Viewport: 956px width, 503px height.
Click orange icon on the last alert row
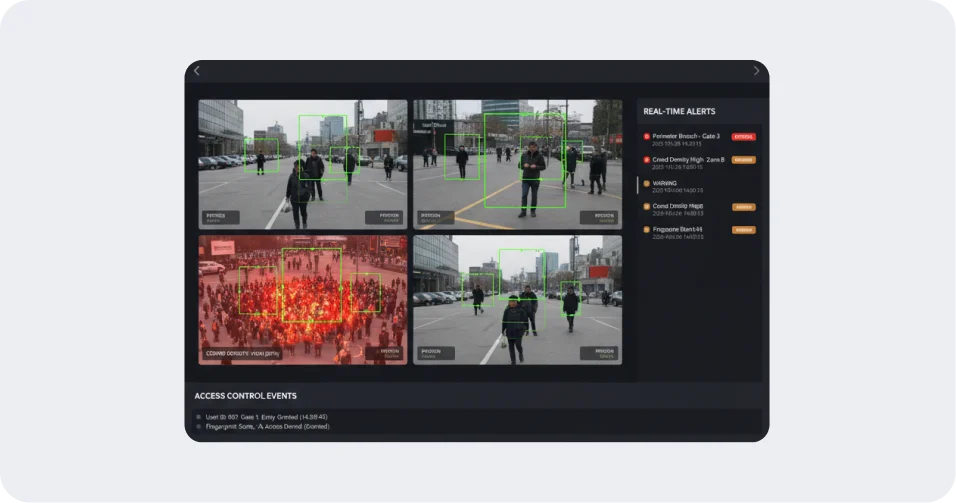click(x=646, y=230)
